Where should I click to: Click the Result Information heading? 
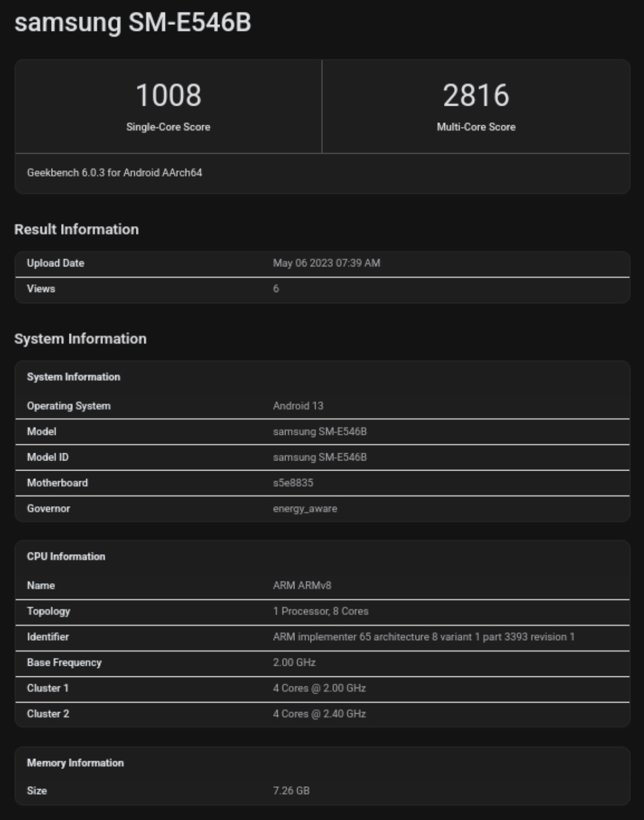(77, 230)
